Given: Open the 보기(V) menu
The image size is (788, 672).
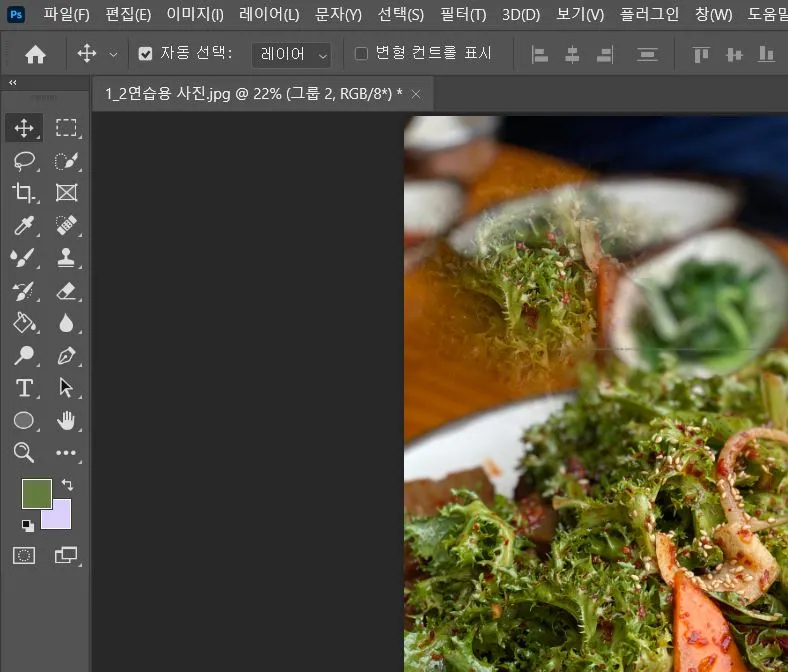Looking at the screenshot, I should pyautogui.click(x=580, y=14).
